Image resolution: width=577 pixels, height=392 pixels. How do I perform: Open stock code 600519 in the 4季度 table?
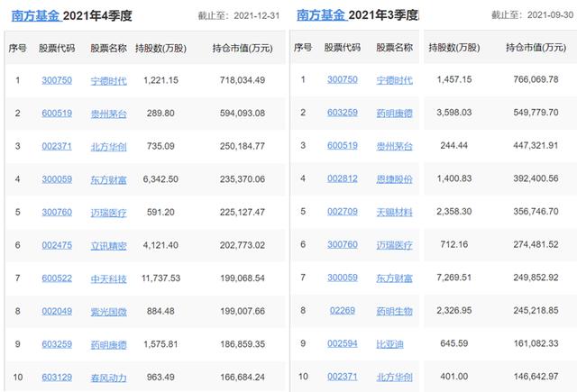(x=57, y=114)
